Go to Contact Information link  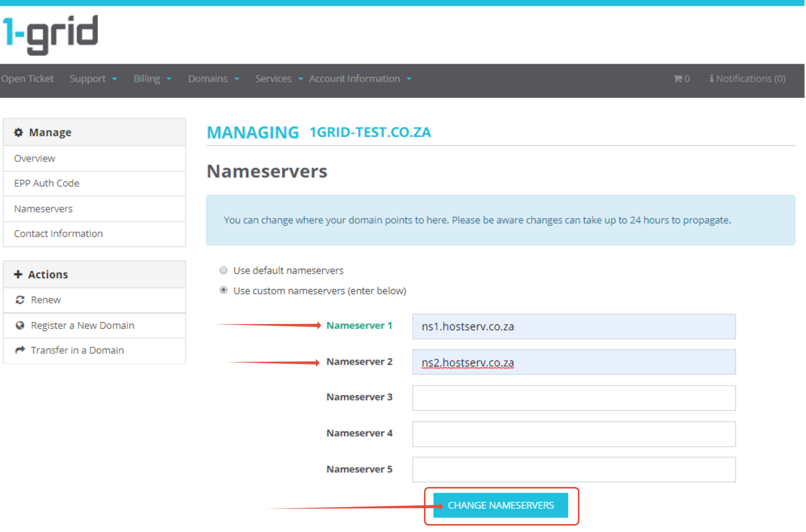point(58,234)
